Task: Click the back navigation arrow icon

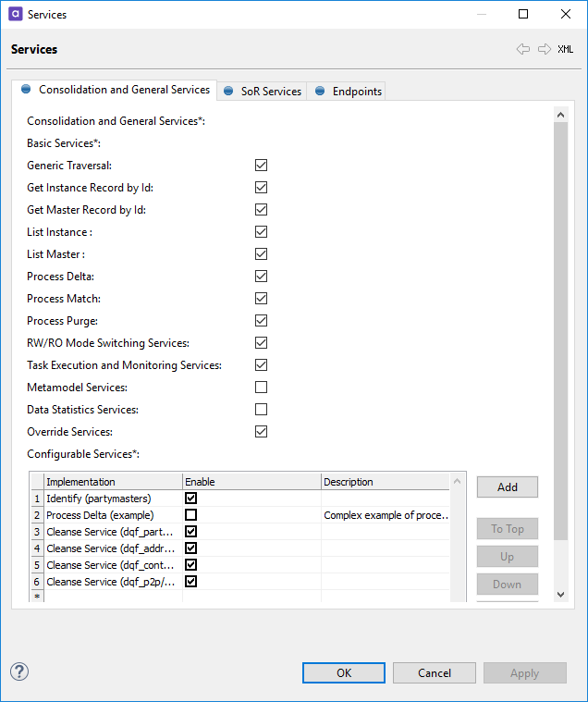Action: click(523, 49)
